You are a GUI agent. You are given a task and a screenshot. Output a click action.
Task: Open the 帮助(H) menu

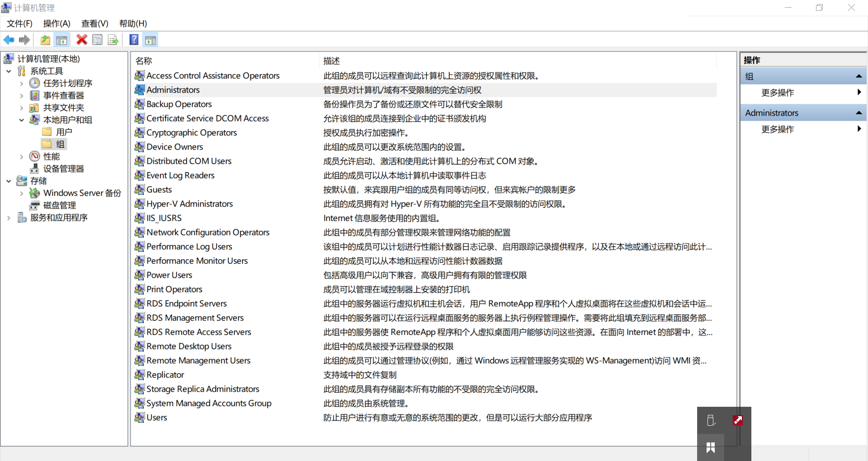coord(133,24)
